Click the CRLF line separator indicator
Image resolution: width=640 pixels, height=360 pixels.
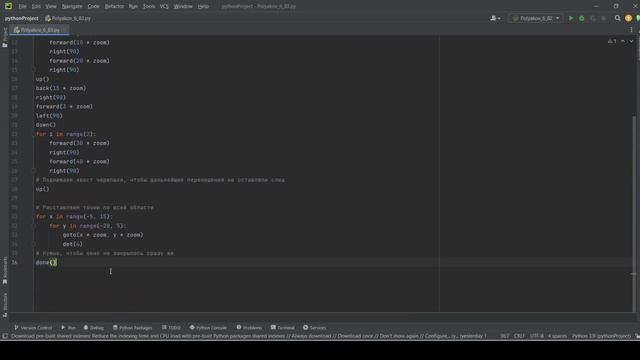click(x=519, y=336)
